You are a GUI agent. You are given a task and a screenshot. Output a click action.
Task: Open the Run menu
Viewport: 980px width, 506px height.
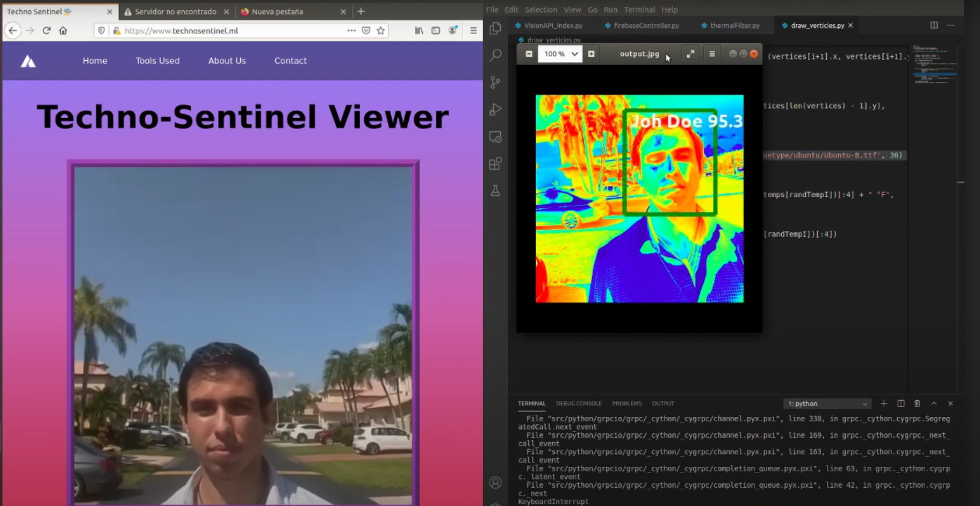pos(610,10)
